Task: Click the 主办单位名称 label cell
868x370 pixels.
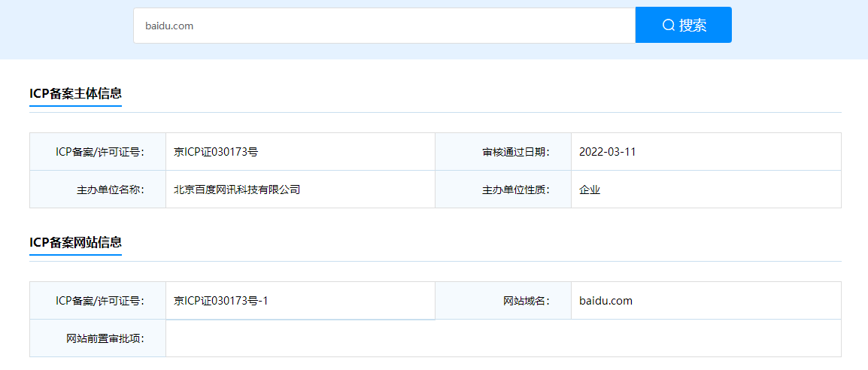Action: point(98,190)
